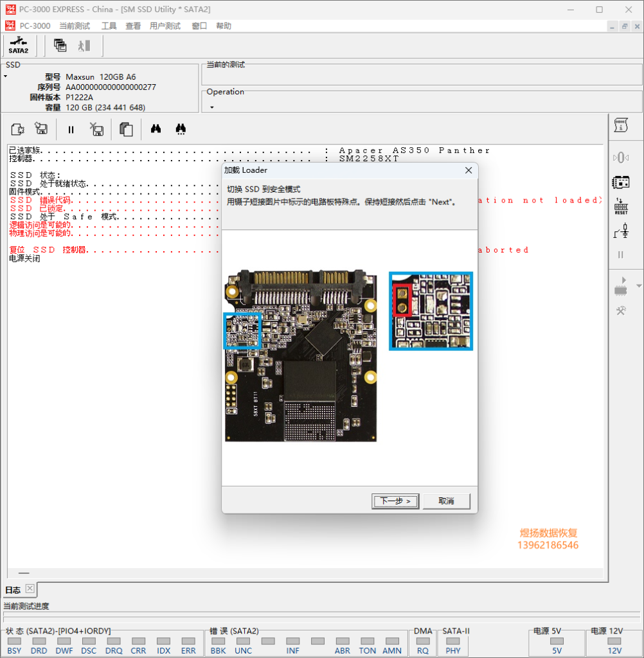The width and height of the screenshot is (644, 658).
Task: Click the firmware version P1222A
Action: (79, 98)
